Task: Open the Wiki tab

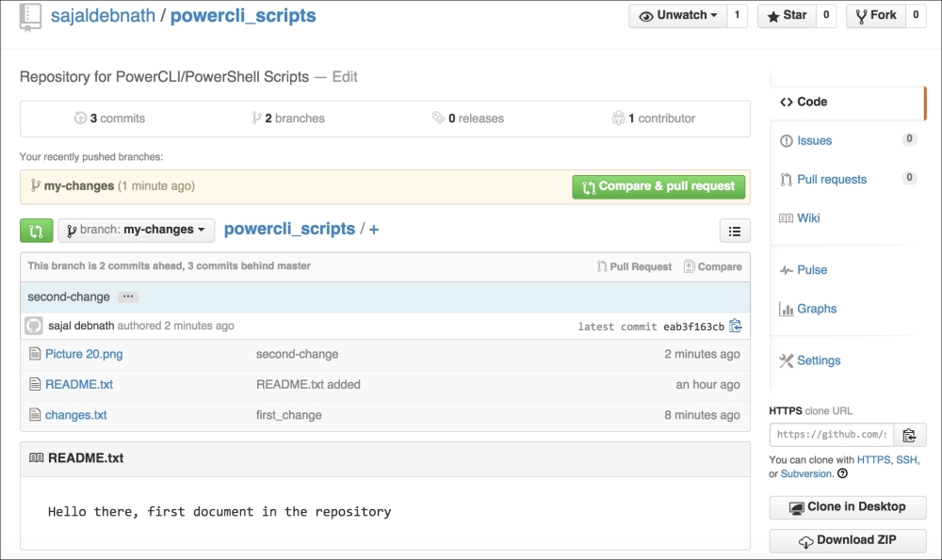Action: pyautogui.click(x=808, y=217)
